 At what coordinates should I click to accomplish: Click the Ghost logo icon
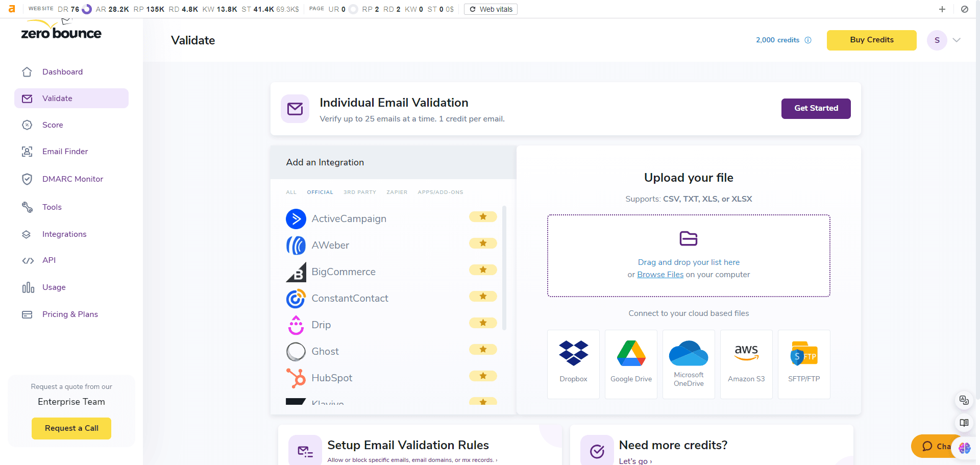(296, 352)
